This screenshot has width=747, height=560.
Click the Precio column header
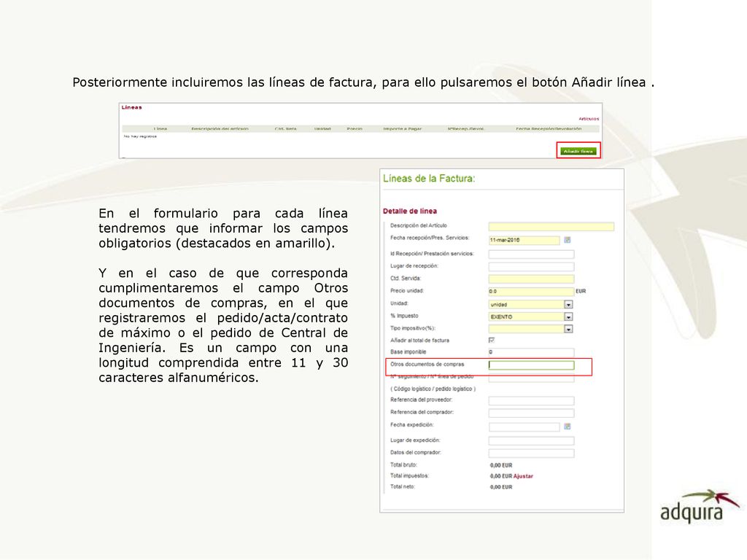(355, 128)
